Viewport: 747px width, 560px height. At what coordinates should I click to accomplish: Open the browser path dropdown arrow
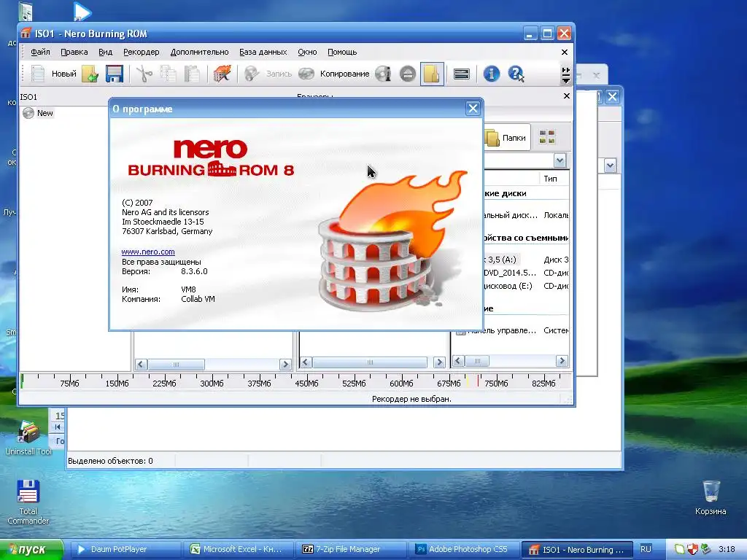tap(560, 160)
